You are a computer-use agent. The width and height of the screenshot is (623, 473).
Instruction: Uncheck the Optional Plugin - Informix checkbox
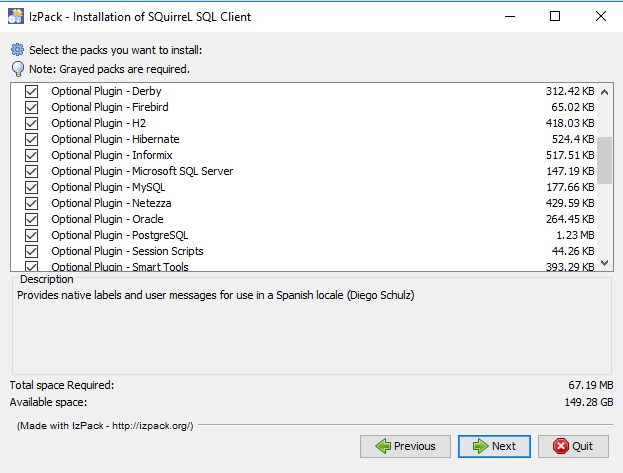(x=31, y=155)
